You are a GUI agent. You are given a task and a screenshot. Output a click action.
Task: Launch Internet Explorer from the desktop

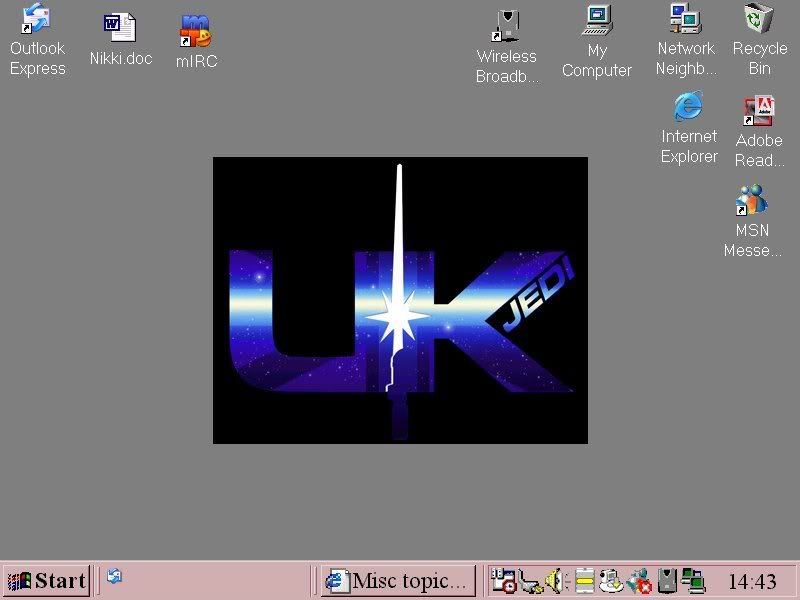pyautogui.click(x=689, y=108)
